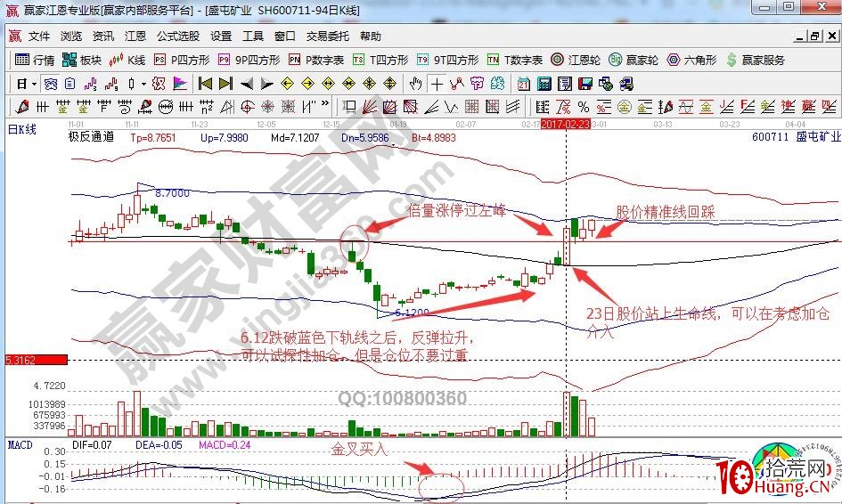Click the yellow diamond horizontal-compress icon

(348, 84)
